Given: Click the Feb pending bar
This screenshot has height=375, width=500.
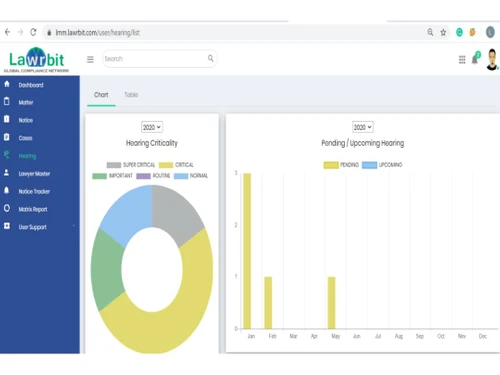Looking at the screenshot, I should point(268,303).
